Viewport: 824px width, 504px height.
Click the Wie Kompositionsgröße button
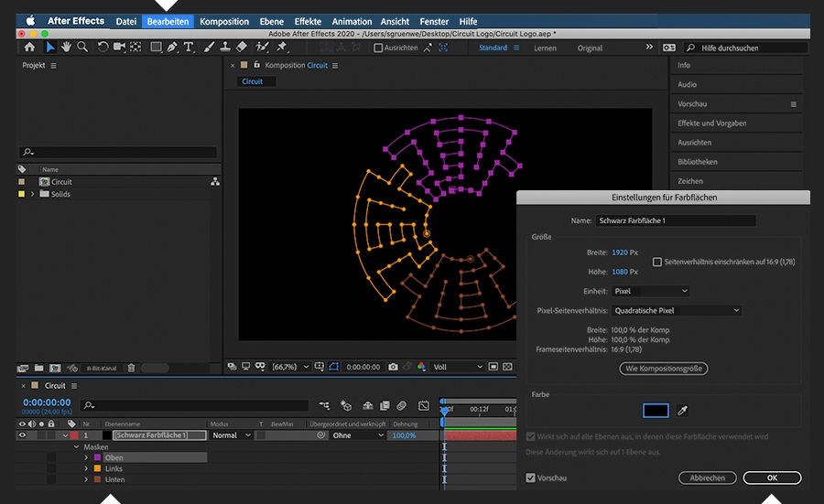[664, 369]
